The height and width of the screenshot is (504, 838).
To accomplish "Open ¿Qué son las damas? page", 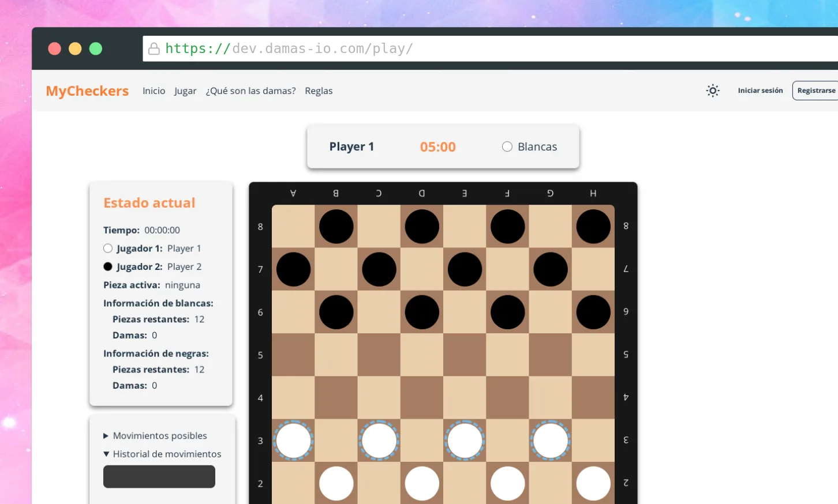I will click(x=250, y=91).
